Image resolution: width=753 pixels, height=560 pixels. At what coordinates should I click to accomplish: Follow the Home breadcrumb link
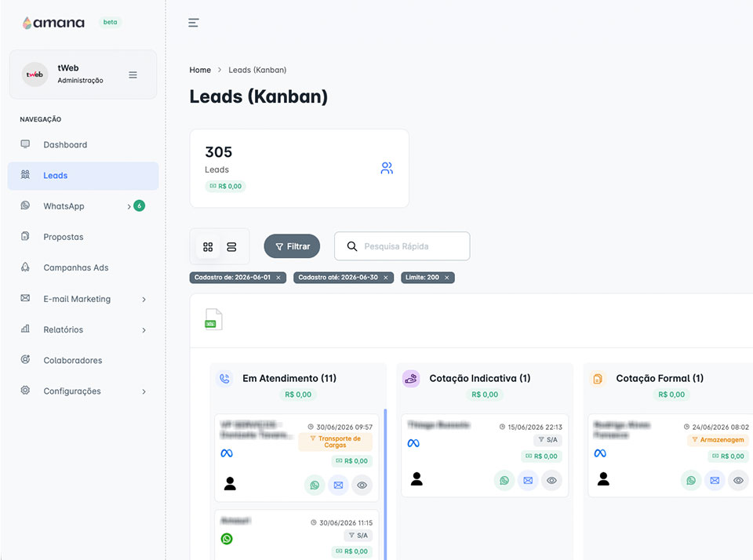pyautogui.click(x=200, y=70)
